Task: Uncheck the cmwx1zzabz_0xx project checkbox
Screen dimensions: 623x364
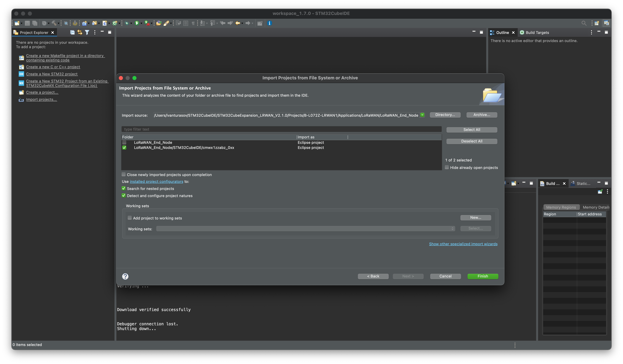Action: click(124, 148)
